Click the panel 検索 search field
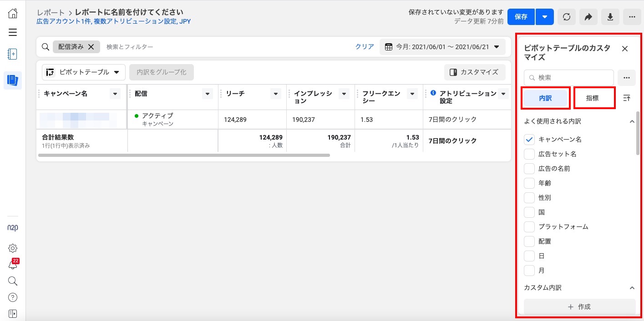644x321 pixels. [569, 78]
